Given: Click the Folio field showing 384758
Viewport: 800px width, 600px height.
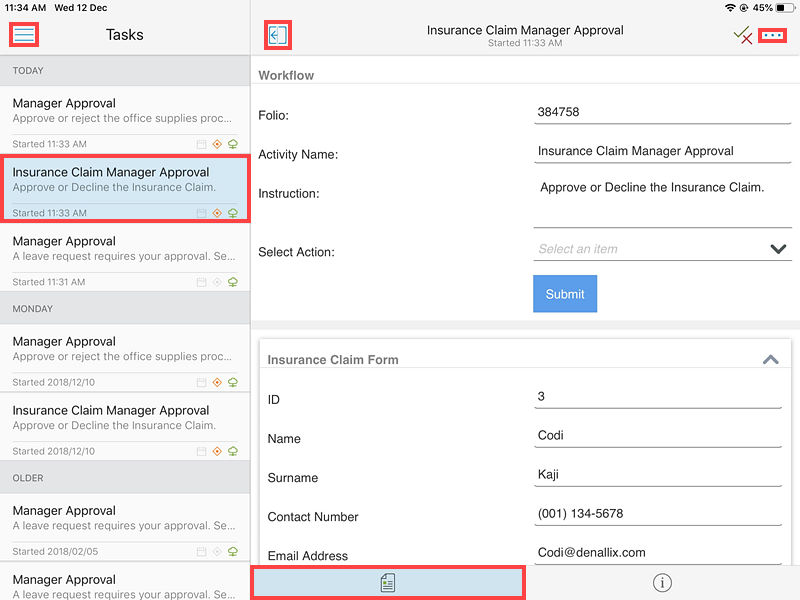Looking at the screenshot, I should (662, 112).
